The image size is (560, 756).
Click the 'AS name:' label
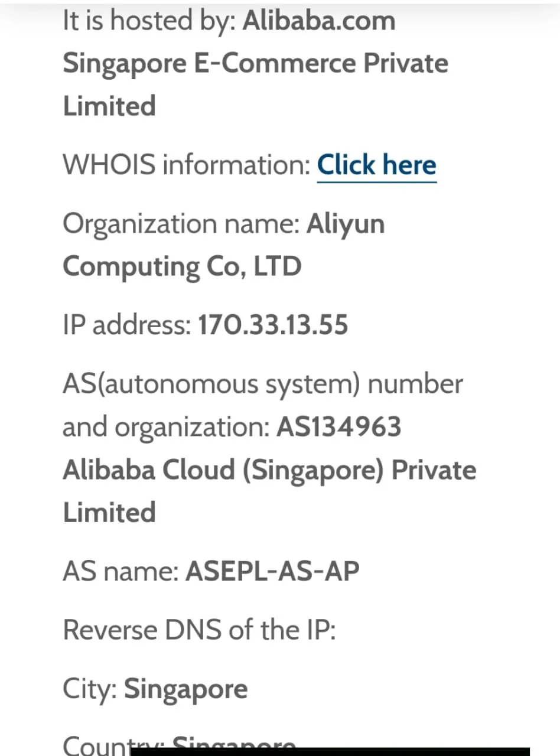pyautogui.click(x=121, y=571)
